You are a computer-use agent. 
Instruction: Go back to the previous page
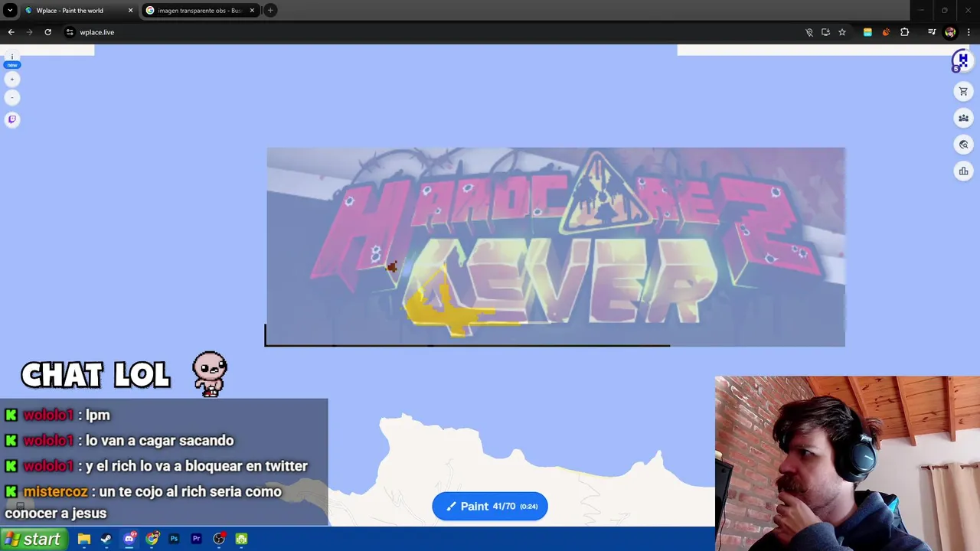(11, 32)
